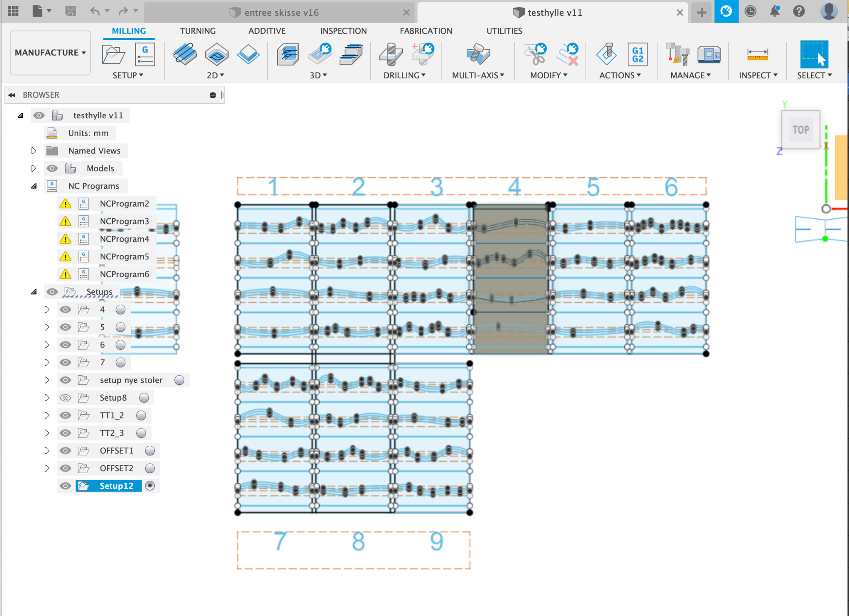Click the Measure ruler icon

(757, 54)
